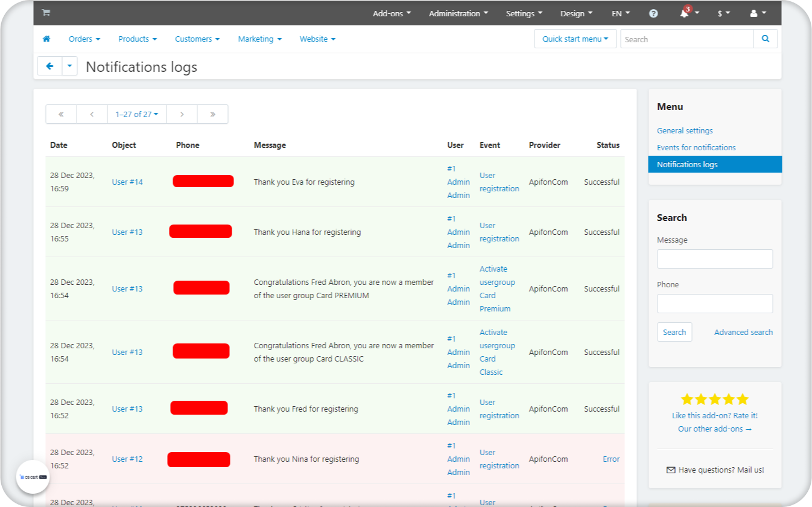Open Activate usergroup Card Classic event link

click(497, 352)
